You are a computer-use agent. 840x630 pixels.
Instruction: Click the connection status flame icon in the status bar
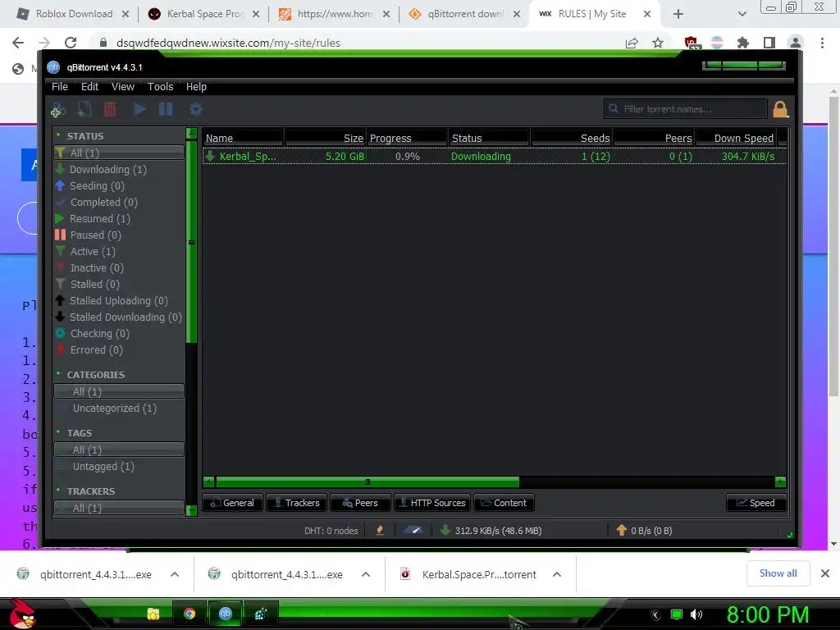pos(380,531)
